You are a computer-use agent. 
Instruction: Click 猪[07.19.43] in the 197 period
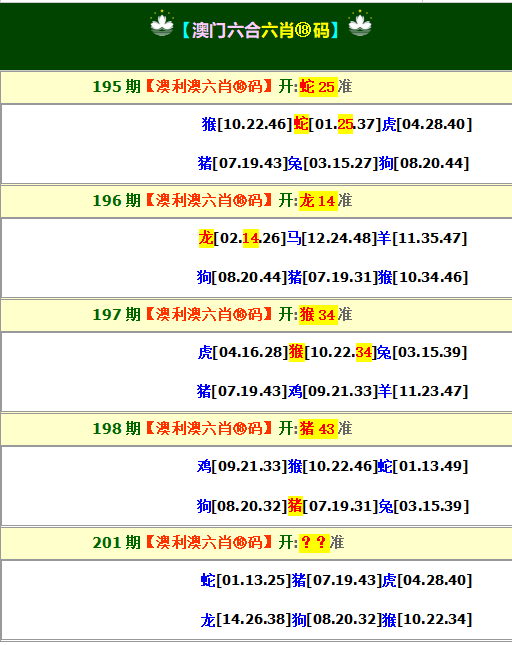[x=242, y=391]
